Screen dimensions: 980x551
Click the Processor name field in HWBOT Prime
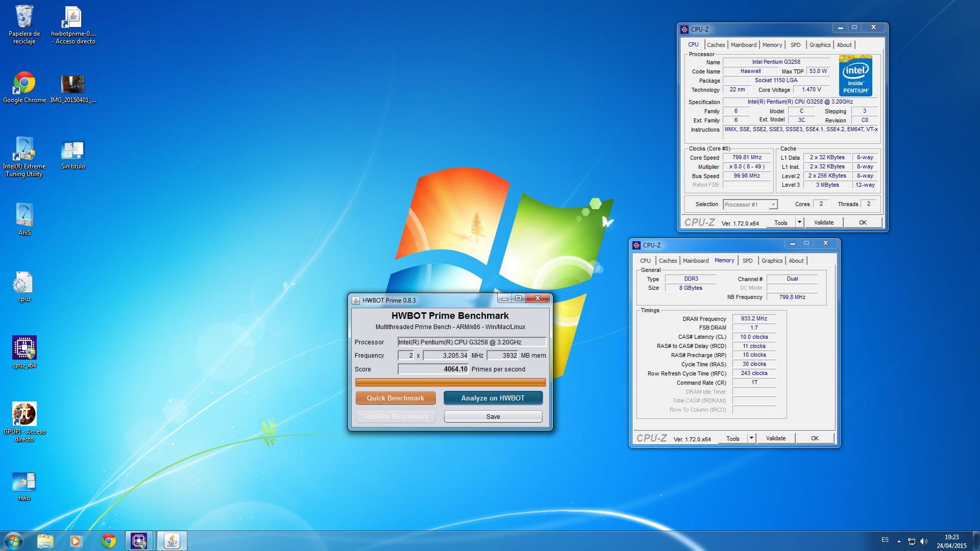[x=472, y=342]
